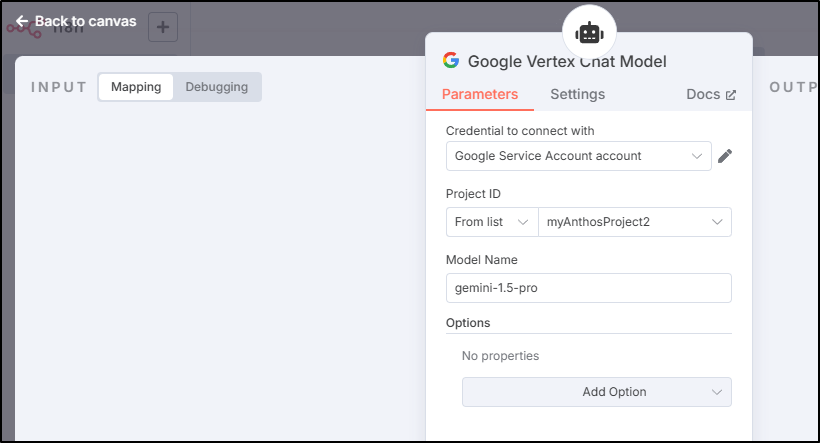Viewport: 820px width, 443px height.
Task: Open the Add Option dropdown
Action: tap(597, 392)
